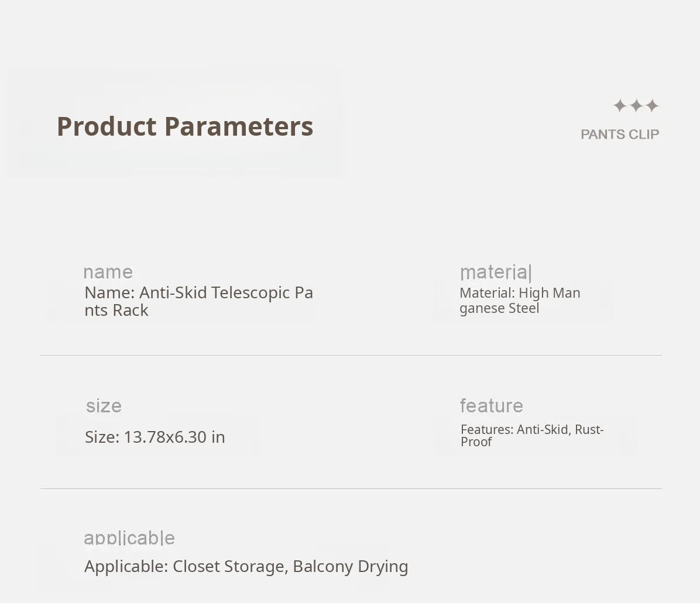Click the word Product in the heading

click(107, 126)
